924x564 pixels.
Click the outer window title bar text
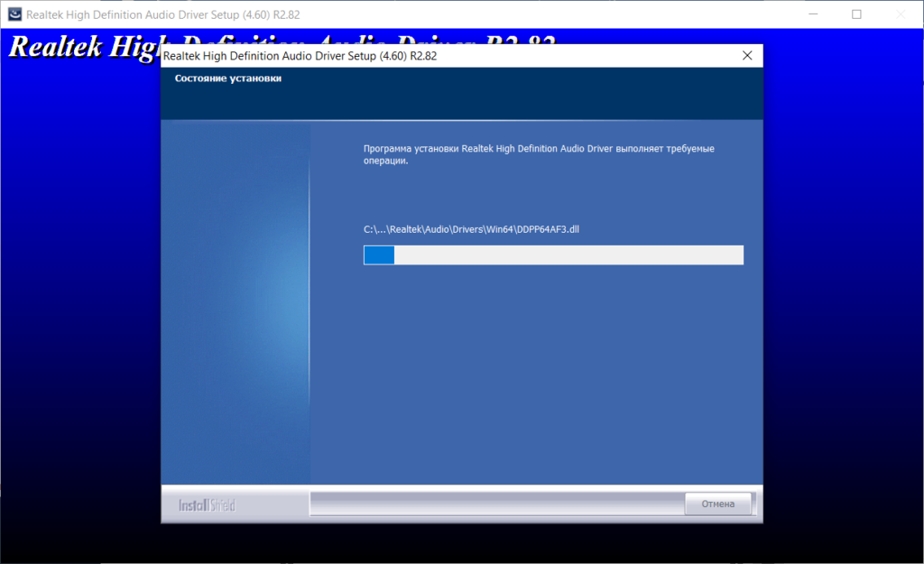point(163,14)
